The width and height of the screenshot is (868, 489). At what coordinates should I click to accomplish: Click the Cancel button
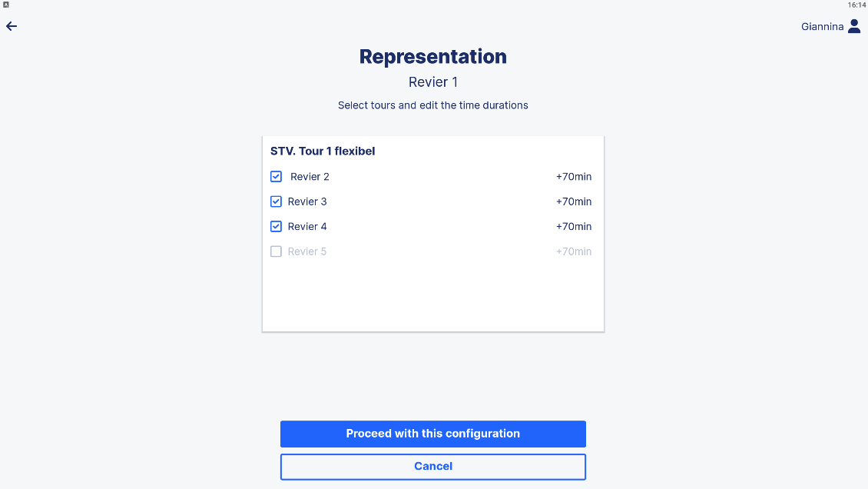[x=433, y=466]
